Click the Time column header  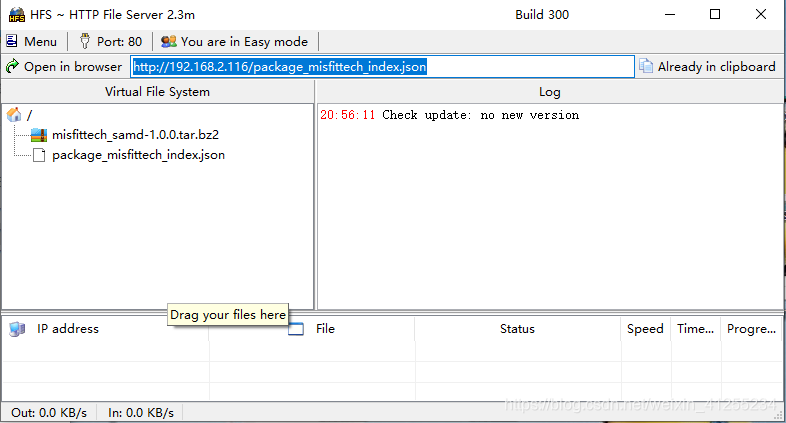(x=695, y=329)
